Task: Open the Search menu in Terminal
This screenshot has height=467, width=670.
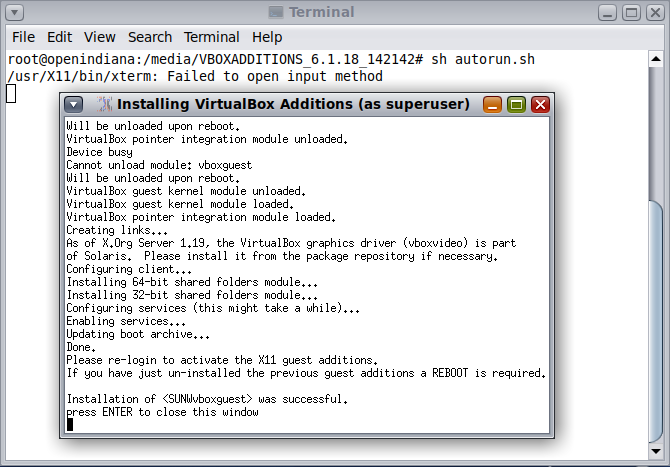Action: [x=150, y=37]
